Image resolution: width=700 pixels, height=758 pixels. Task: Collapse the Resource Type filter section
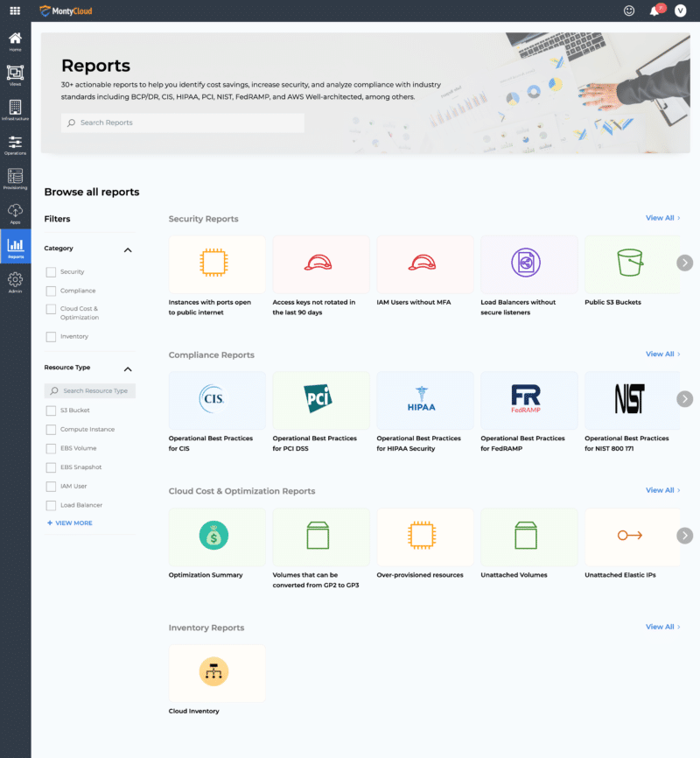(x=129, y=368)
